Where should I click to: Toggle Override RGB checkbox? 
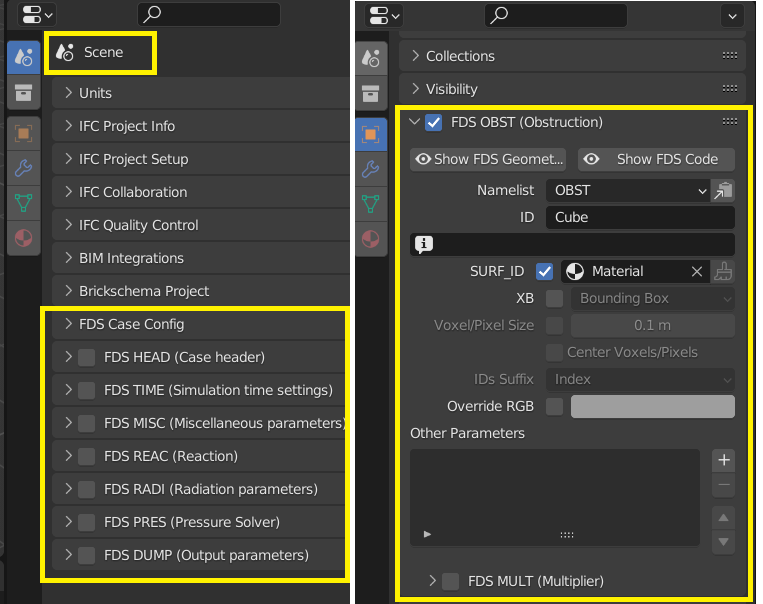(554, 406)
